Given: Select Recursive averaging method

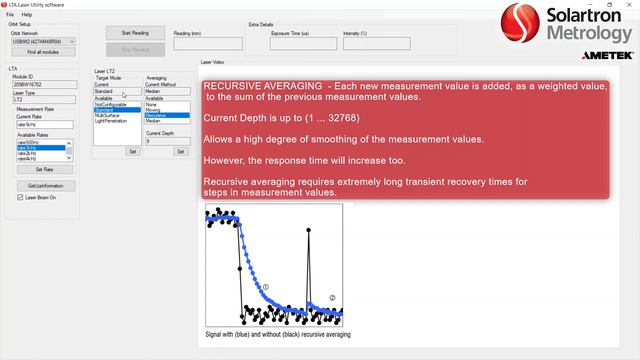Looking at the screenshot, I should point(167,116).
